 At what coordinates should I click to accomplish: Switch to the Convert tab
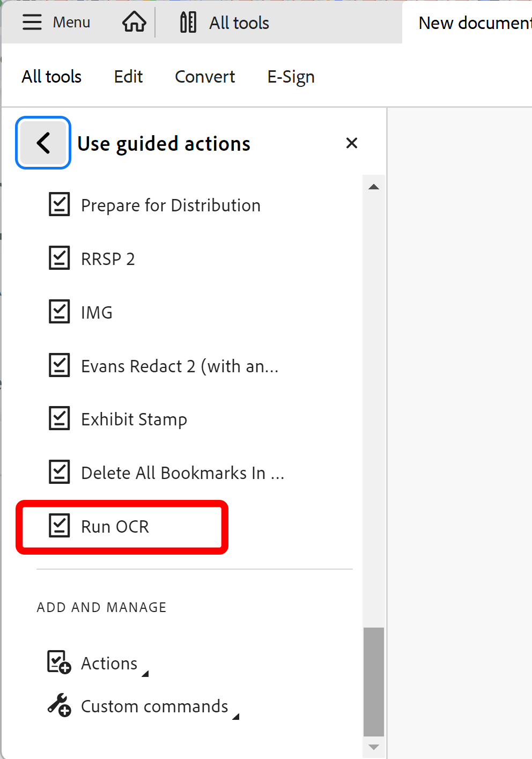coord(204,76)
